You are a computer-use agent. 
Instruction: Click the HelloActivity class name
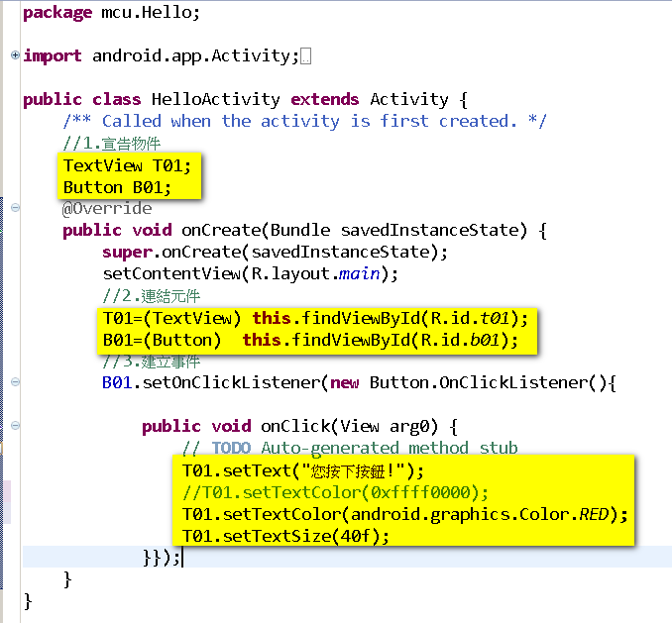pyautogui.click(x=215, y=99)
